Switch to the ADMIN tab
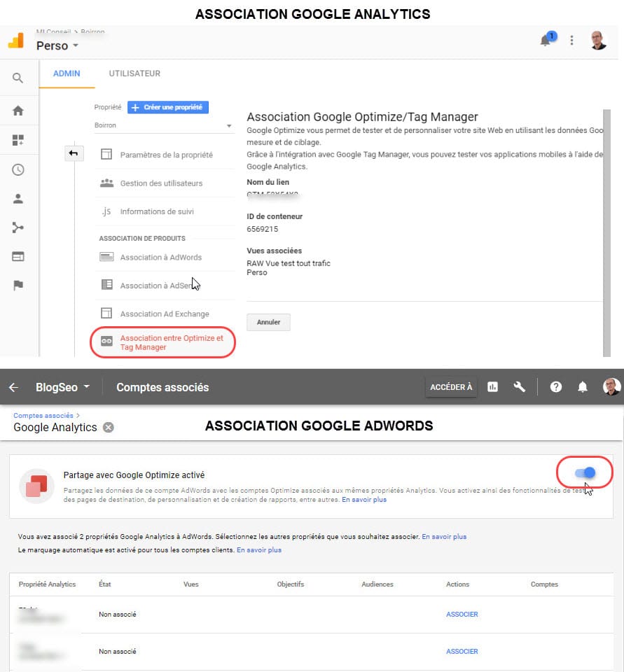The width and height of the screenshot is (624, 672). tap(67, 73)
